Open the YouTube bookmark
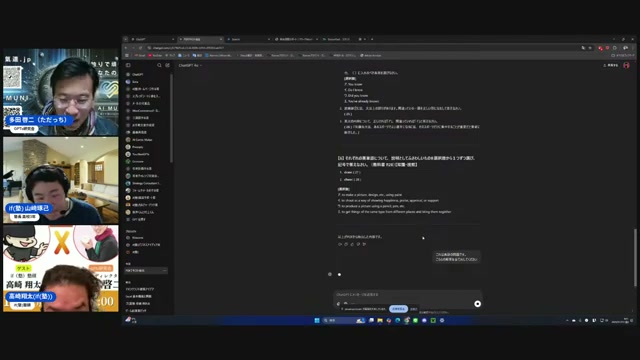Image resolution: width=640 pixels, height=360 pixels. pos(155,55)
